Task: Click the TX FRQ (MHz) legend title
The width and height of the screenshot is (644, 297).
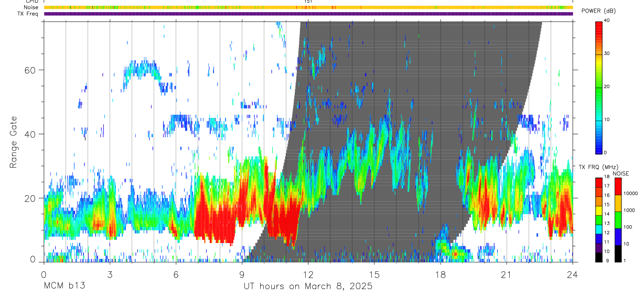Action: point(598,167)
